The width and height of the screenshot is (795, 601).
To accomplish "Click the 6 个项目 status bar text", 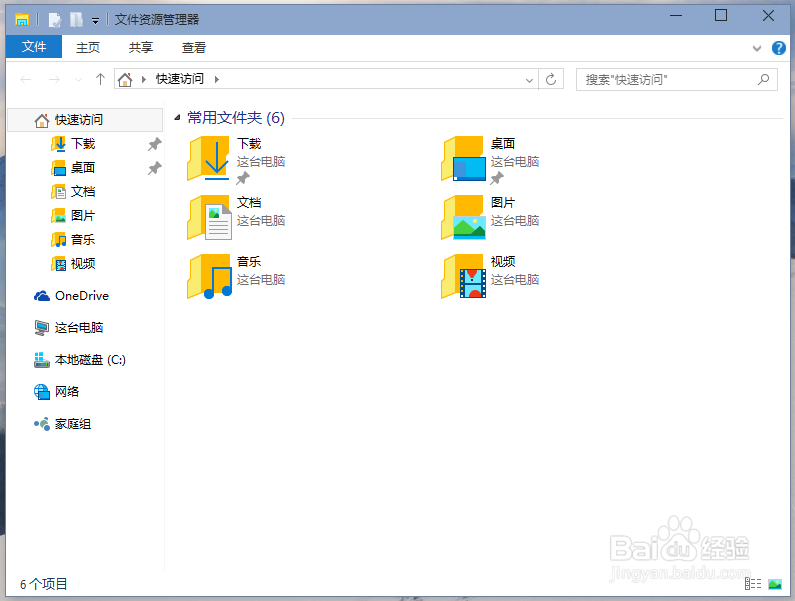I will pyautogui.click(x=43, y=584).
